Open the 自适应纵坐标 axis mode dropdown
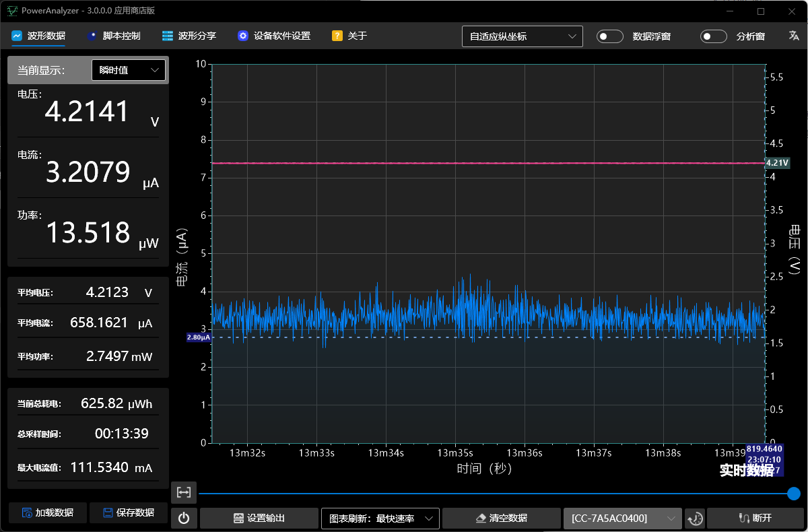 [x=522, y=36]
